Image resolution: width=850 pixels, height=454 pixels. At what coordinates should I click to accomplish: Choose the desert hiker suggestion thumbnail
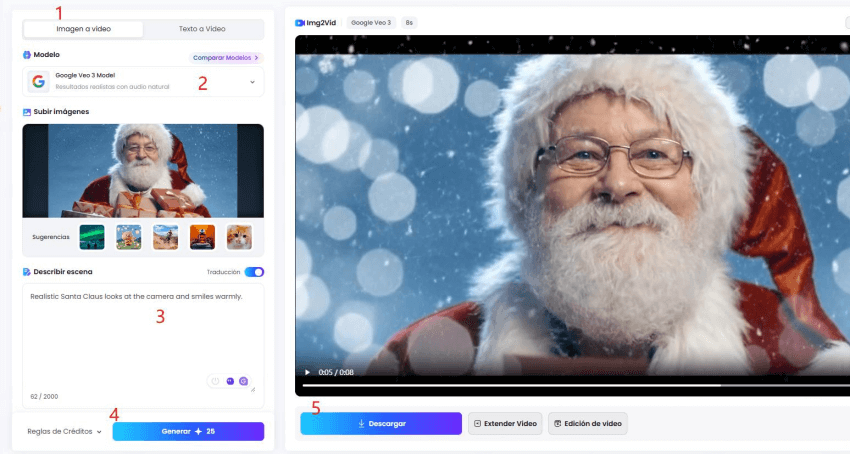click(x=166, y=237)
